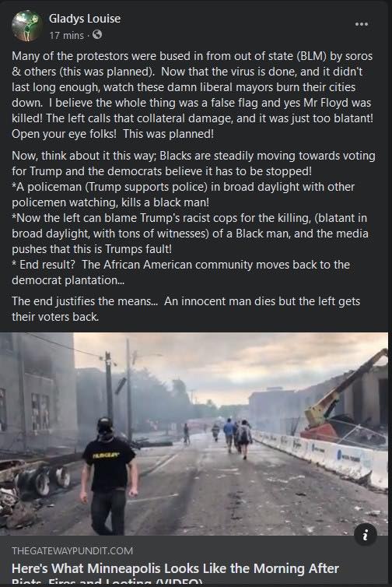The width and height of the screenshot is (392, 587).
Task: Click the sentence The end justifies the means
Action: (x=86, y=301)
